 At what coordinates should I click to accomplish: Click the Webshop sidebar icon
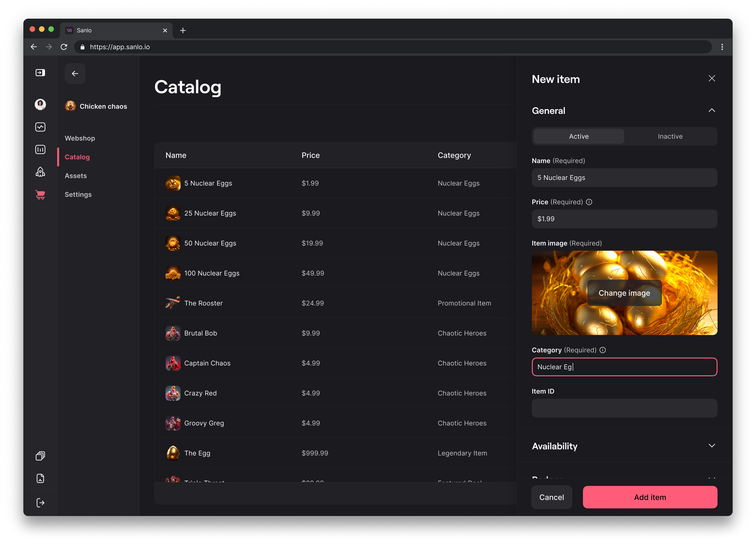40,194
